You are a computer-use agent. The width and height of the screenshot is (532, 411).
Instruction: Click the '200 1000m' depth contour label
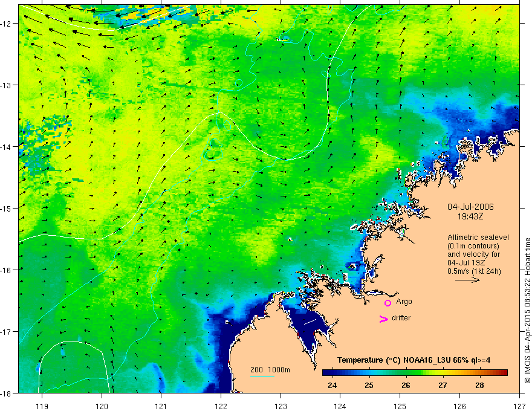coord(270,370)
